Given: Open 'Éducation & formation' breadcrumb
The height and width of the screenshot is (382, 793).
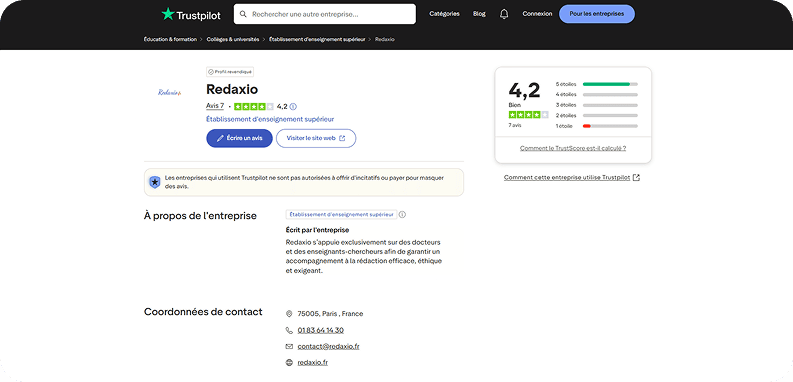Looking at the screenshot, I should coord(170,39).
